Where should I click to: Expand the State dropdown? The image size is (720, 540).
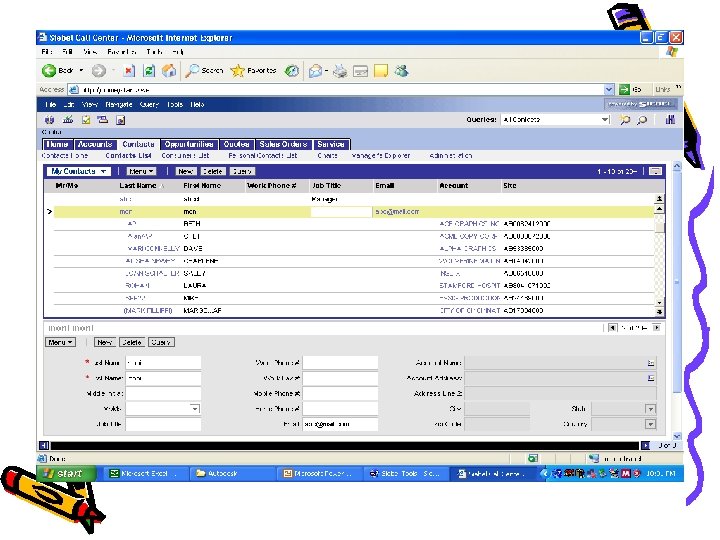coord(650,409)
